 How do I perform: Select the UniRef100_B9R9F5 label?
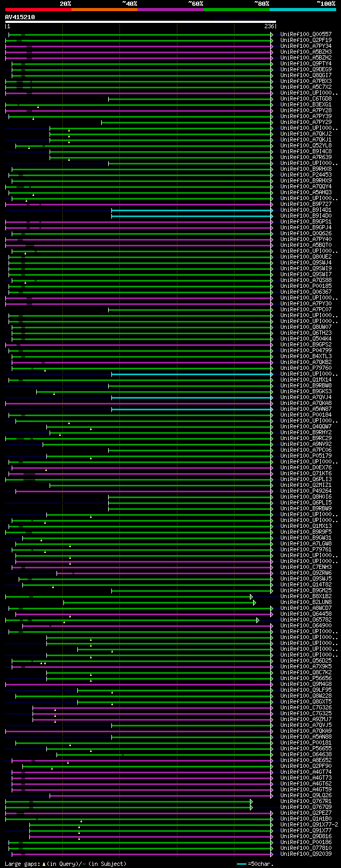(x=306, y=532)
